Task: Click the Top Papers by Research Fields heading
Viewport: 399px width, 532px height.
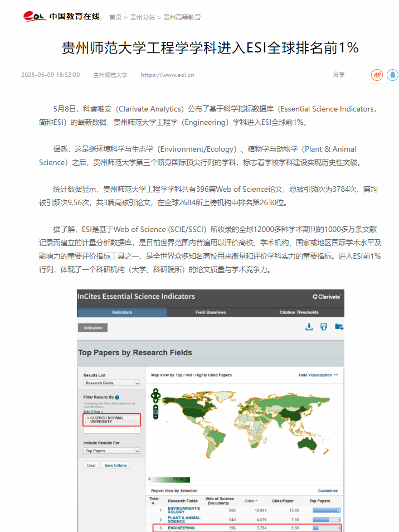Action: tap(135, 352)
